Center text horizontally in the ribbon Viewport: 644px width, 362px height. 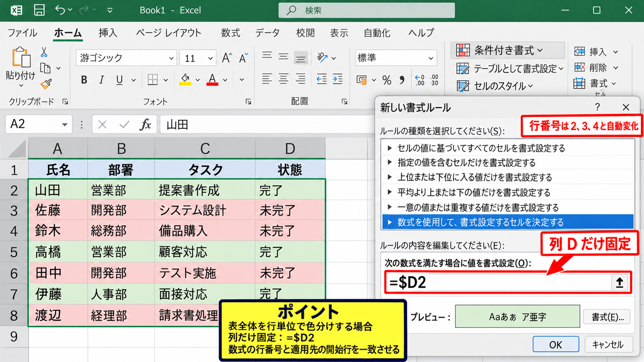pyautogui.click(x=283, y=79)
